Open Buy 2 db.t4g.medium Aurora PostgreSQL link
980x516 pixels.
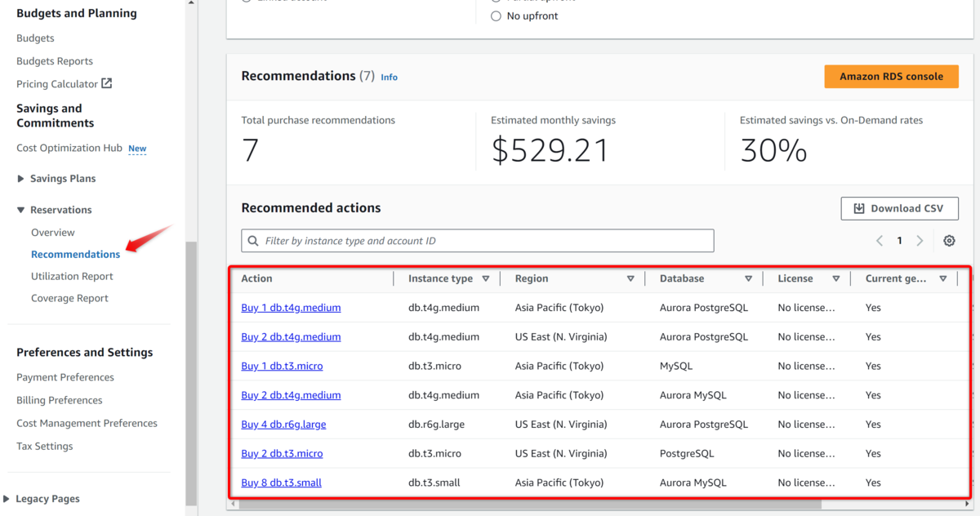[291, 337]
